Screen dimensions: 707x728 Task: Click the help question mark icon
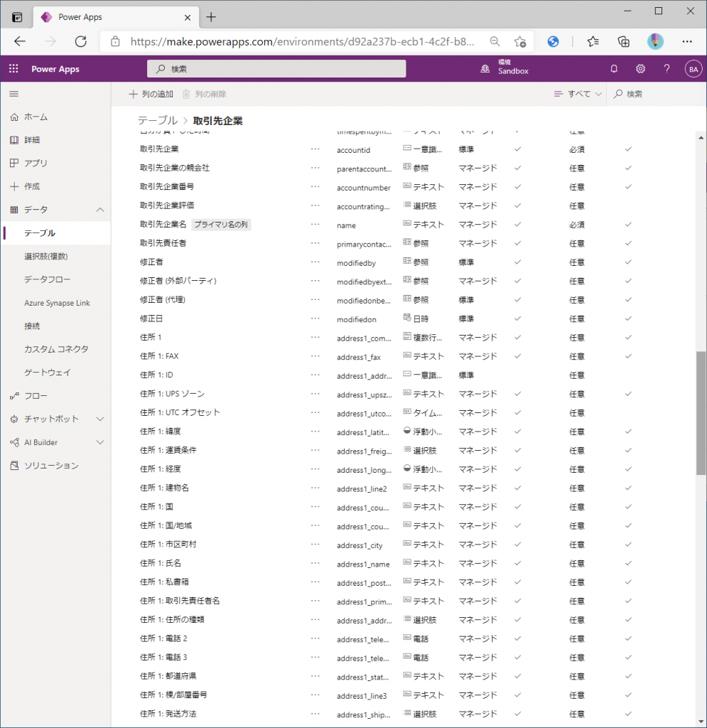point(666,69)
